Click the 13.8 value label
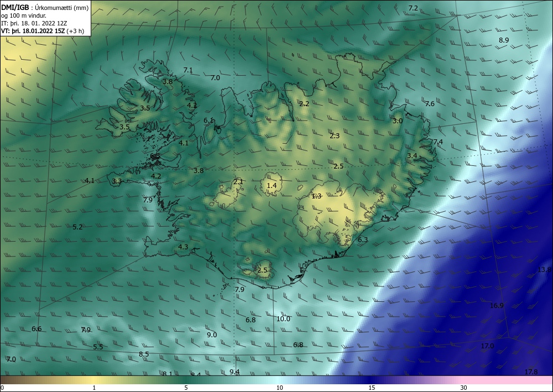 pyautogui.click(x=544, y=270)
